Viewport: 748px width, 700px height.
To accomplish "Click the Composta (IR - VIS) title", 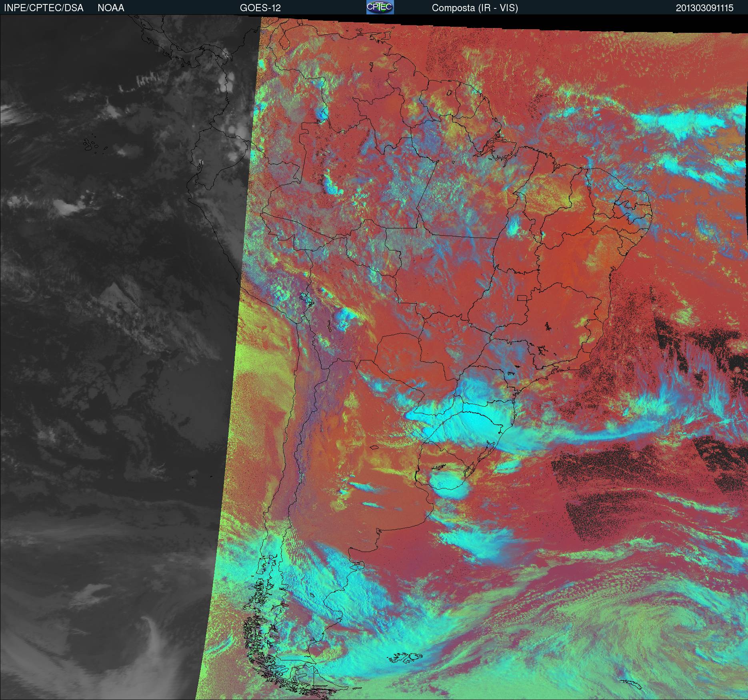I will [x=475, y=8].
